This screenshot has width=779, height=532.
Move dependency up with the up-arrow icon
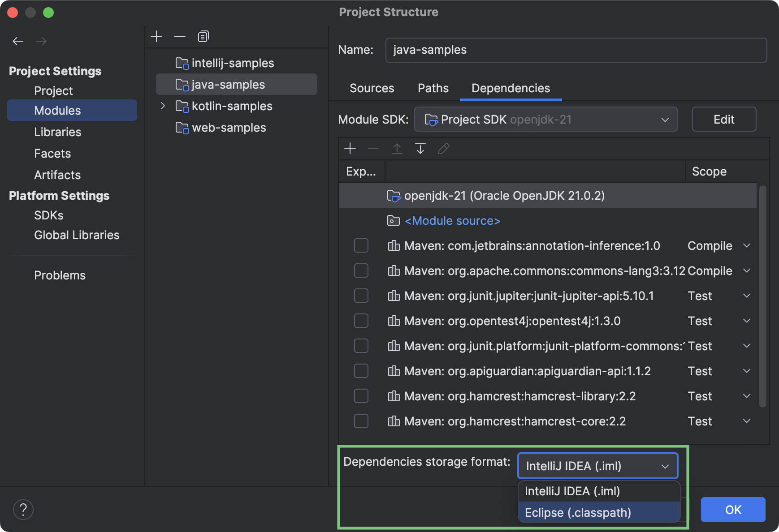[x=397, y=148]
